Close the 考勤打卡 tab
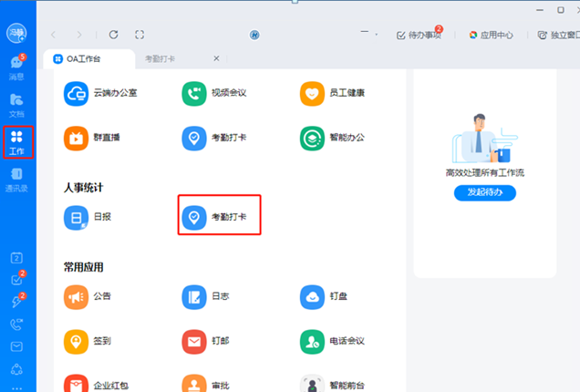580x392 pixels. pos(216,59)
